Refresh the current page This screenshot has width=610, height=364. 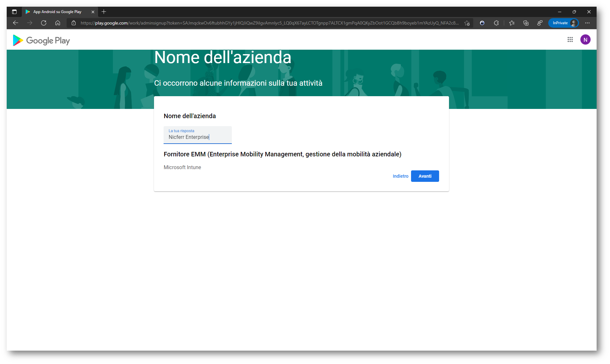pos(44,23)
